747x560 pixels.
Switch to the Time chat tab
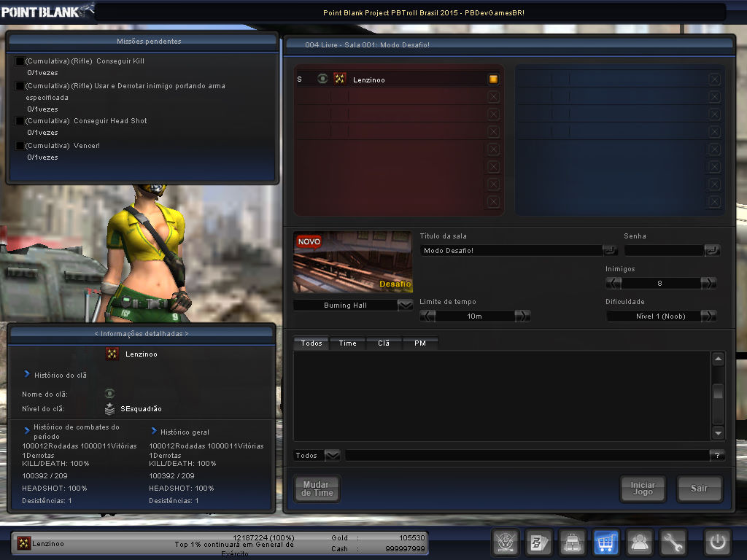pyautogui.click(x=348, y=343)
